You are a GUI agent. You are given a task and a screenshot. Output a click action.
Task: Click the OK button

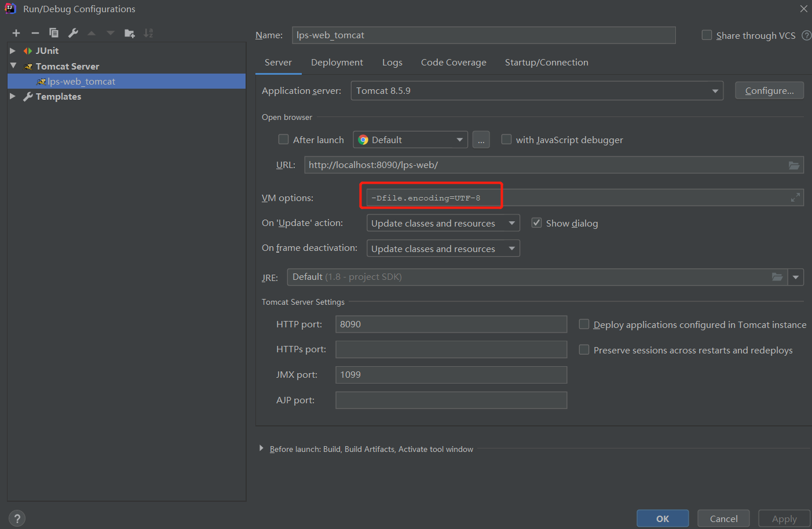pyautogui.click(x=663, y=519)
